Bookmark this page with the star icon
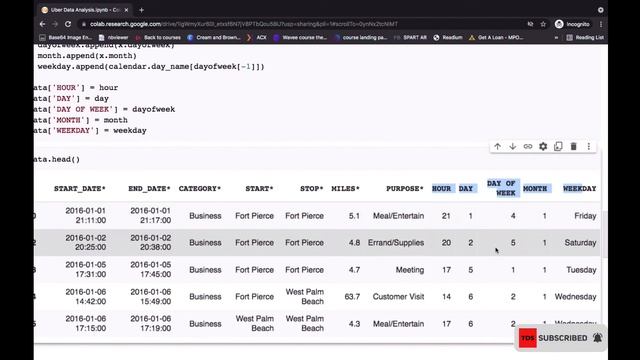The height and width of the screenshot is (360, 640). 543,24
